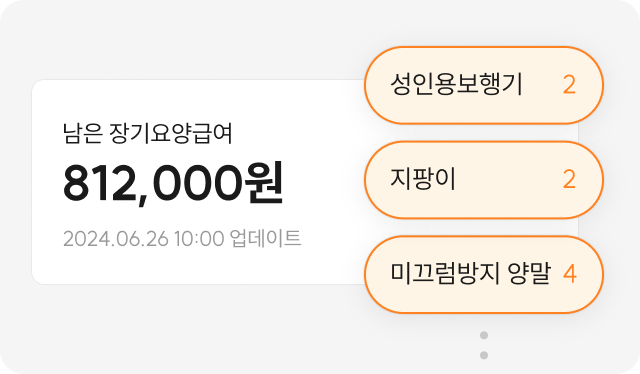Click the 장기요양급여 word in heading
The height and width of the screenshot is (374, 640).
pos(171,133)
